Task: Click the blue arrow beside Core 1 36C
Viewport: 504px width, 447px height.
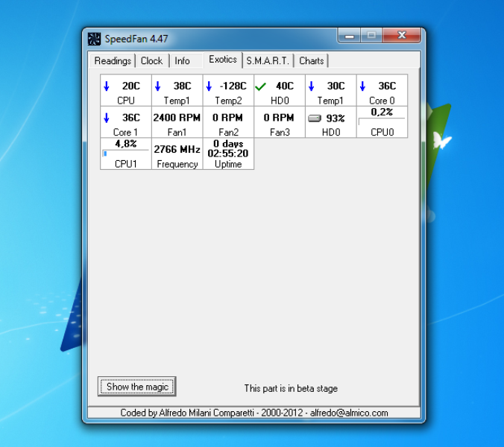Action: tap(107, 118)
